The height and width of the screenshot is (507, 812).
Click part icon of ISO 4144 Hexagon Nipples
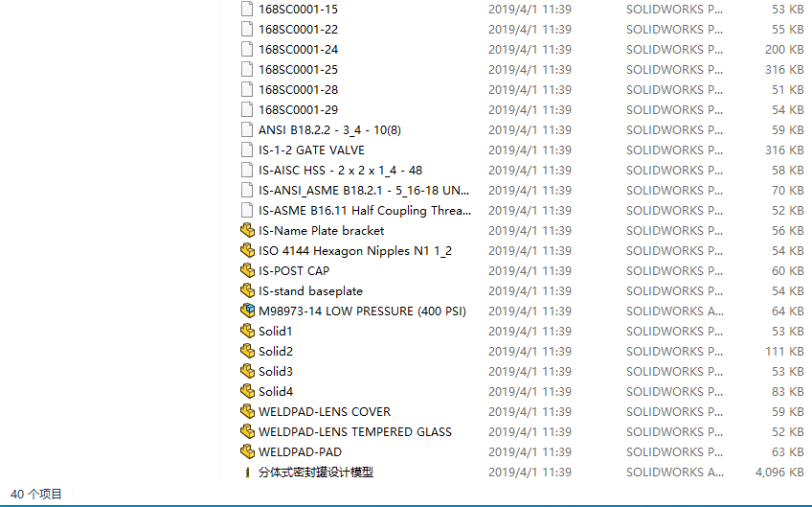(248, 251)
